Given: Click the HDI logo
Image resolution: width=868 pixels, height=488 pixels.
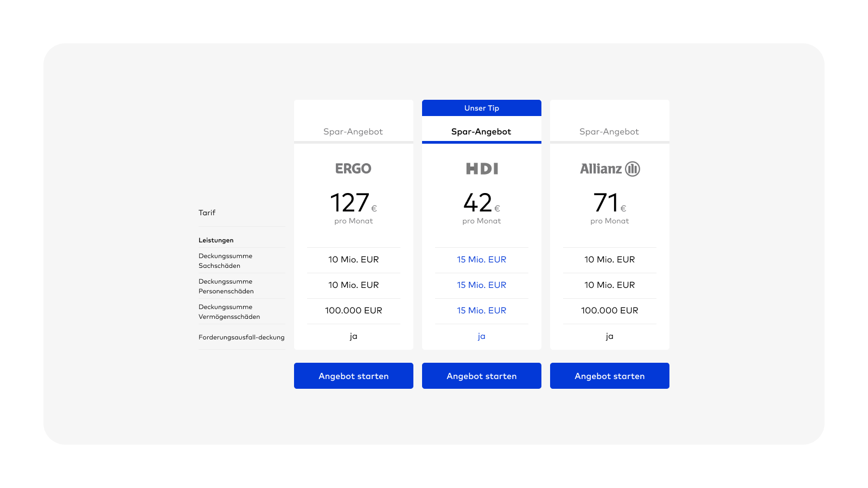Looking at the screenshot, I should (x=482, y=169).
